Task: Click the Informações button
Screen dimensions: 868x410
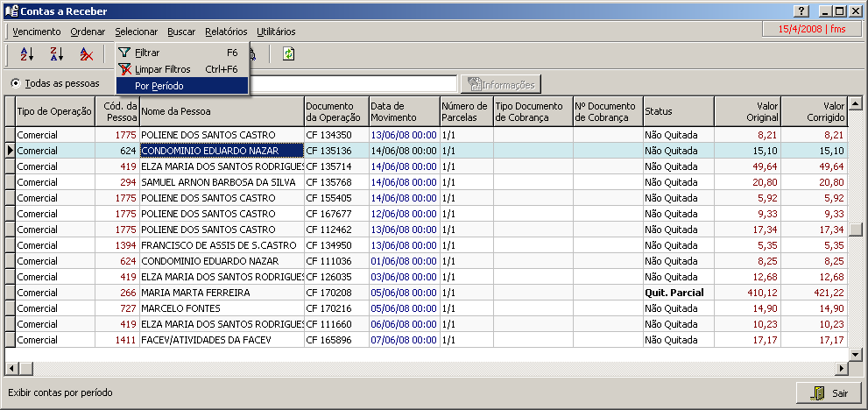Action: [501, 84]
